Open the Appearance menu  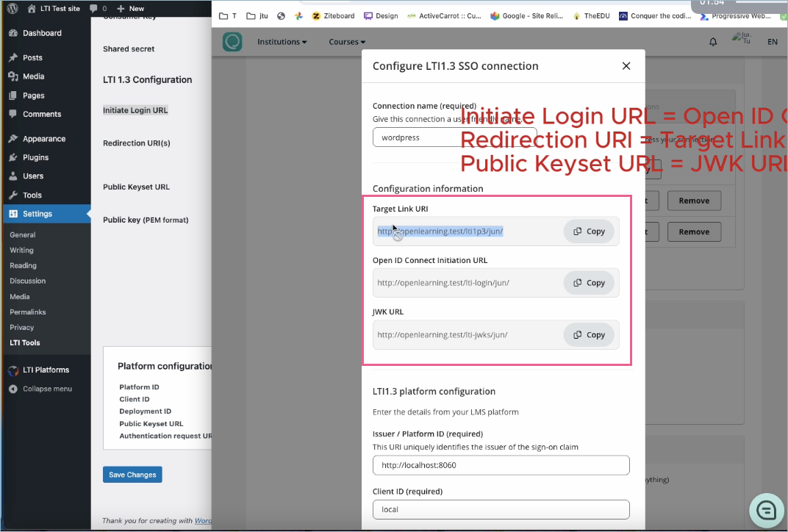(x=46, y=139)
